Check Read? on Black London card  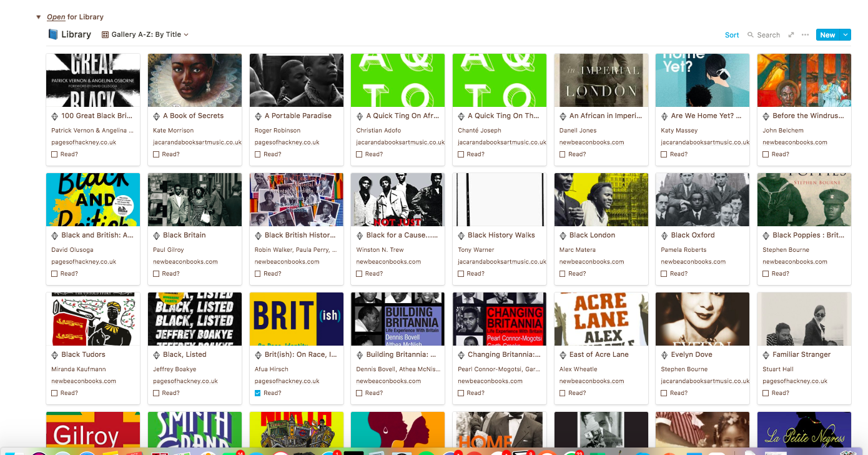tap(563, 274)
